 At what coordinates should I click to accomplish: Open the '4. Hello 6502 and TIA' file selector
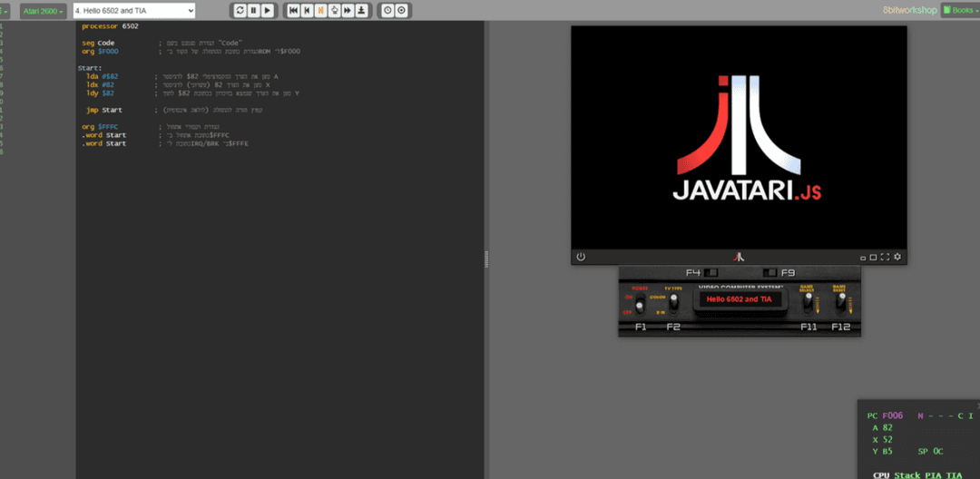134,11
